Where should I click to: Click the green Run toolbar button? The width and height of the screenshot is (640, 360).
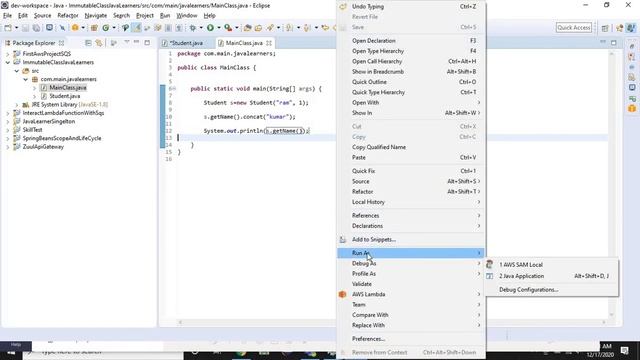(x=210, y=28)
